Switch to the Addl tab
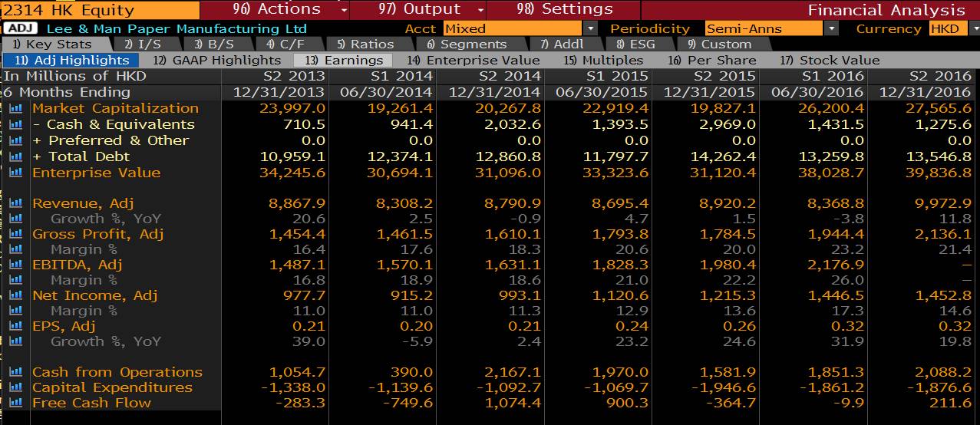This screenshot has height=425, width=980. (562, 44)
